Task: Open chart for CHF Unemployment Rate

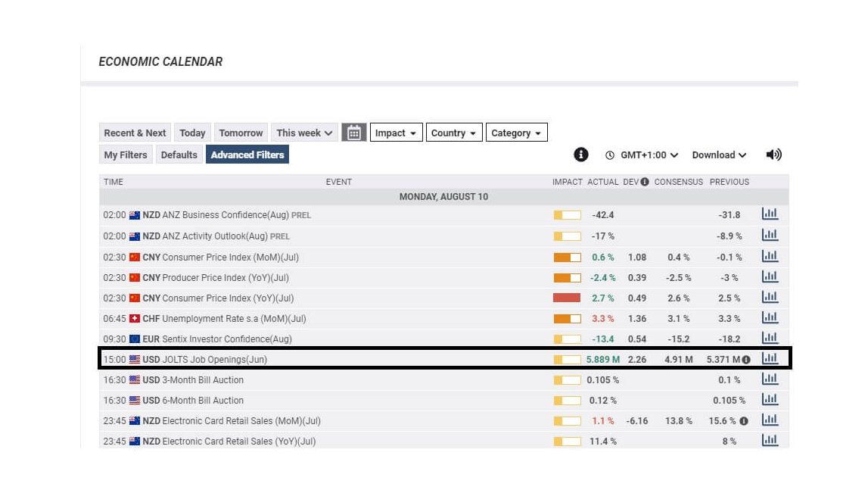Action: [x=770, y=317]
